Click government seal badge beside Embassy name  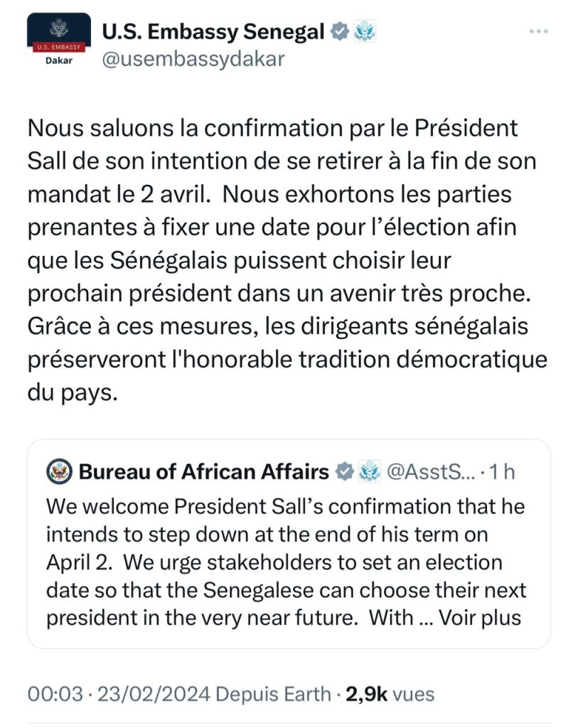click(x=365, y=31)
